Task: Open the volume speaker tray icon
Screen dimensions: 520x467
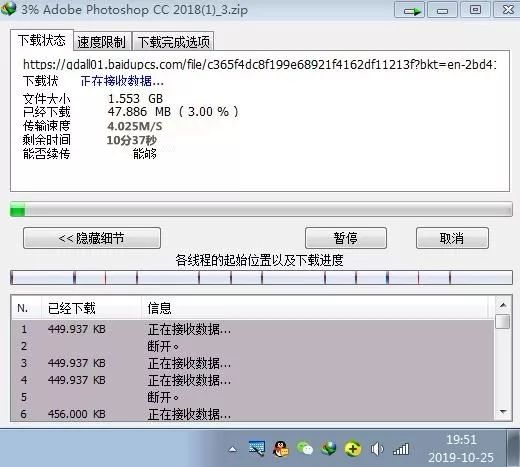Action: 377,449
